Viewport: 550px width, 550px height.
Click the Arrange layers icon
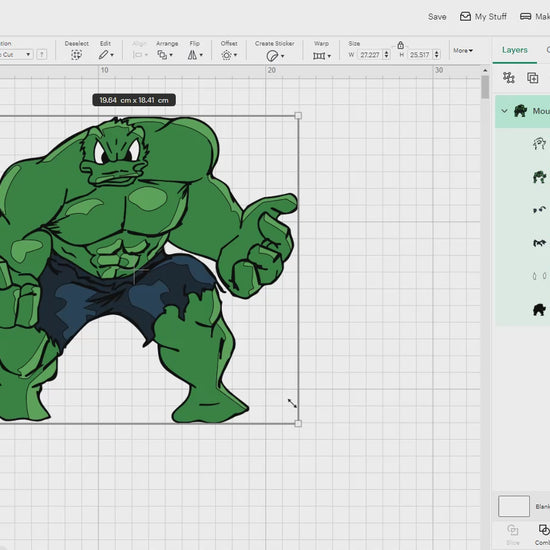click(162, 55)
